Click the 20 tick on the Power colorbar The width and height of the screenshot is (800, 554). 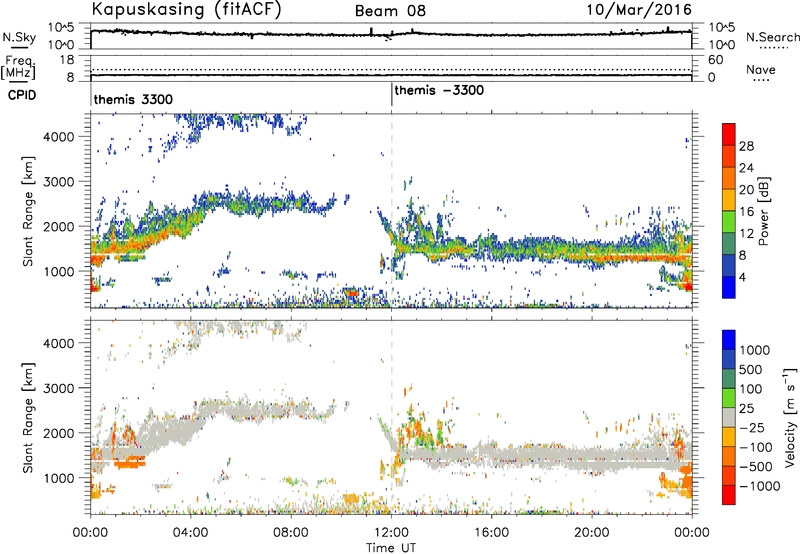tap(745, 190)
